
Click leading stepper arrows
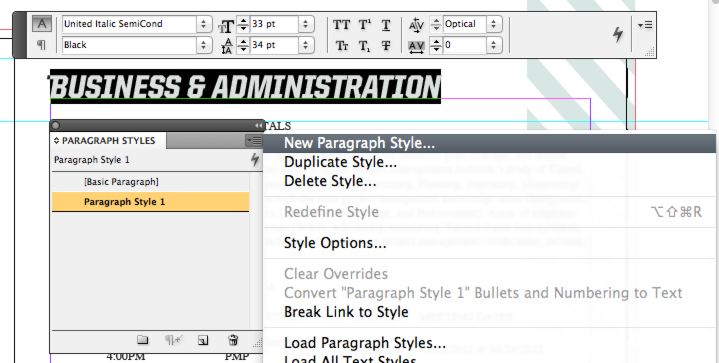pyautogui.click(x=243, y=45)
